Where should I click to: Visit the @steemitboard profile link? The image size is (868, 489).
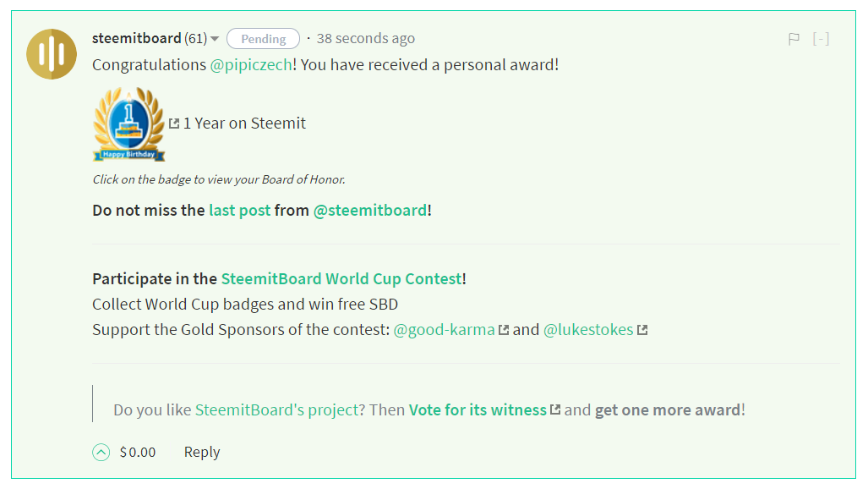click(370, 211)
